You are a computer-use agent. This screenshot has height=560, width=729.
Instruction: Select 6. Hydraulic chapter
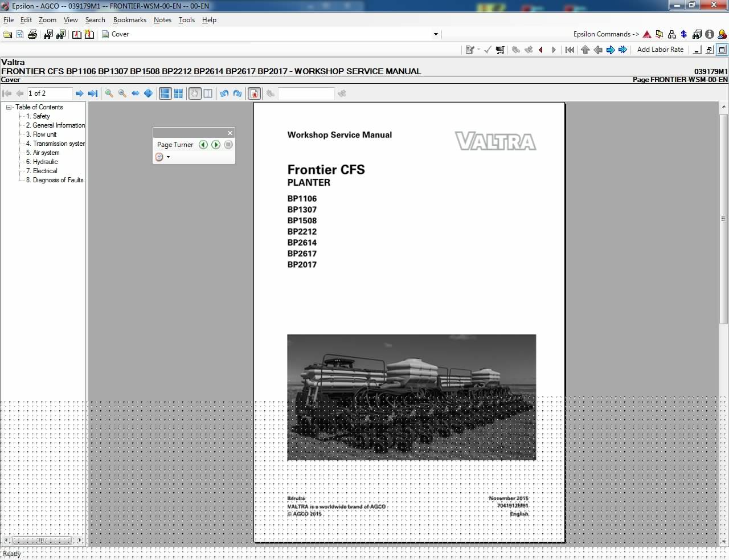pos(42,162)
